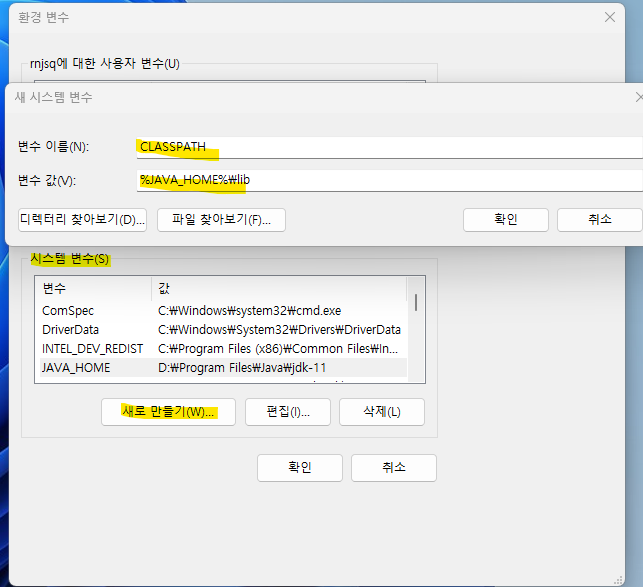Confirm the new system variable with 확인
643x587 pixels.
[506, 220]
